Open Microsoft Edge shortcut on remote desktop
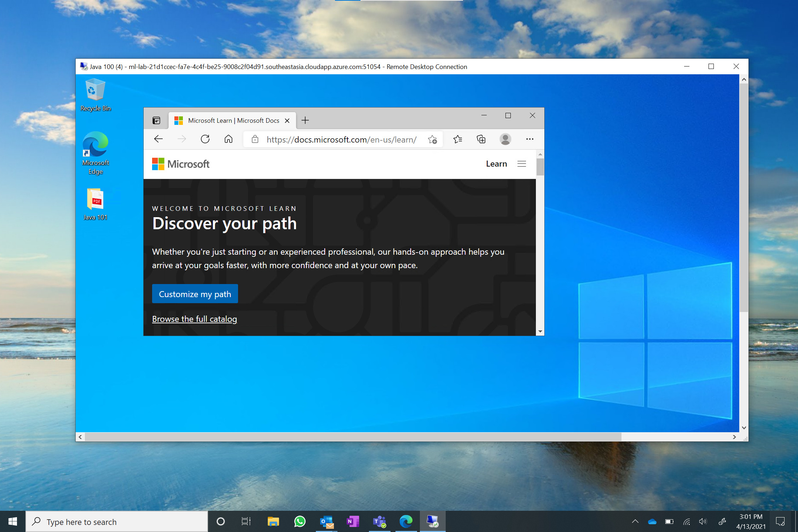The image size is (798, 532). pos(96,153)
